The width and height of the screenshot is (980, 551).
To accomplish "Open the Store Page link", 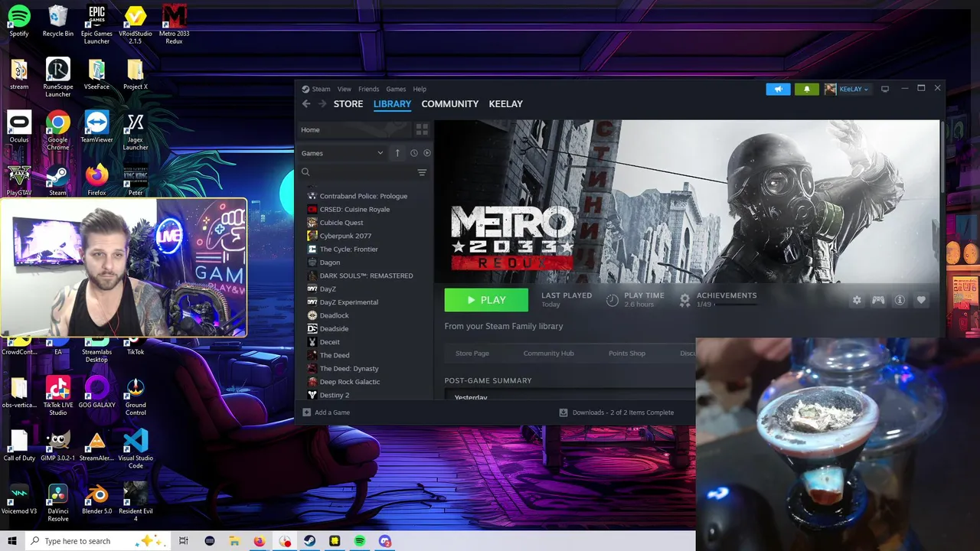I will coord(472,354).
